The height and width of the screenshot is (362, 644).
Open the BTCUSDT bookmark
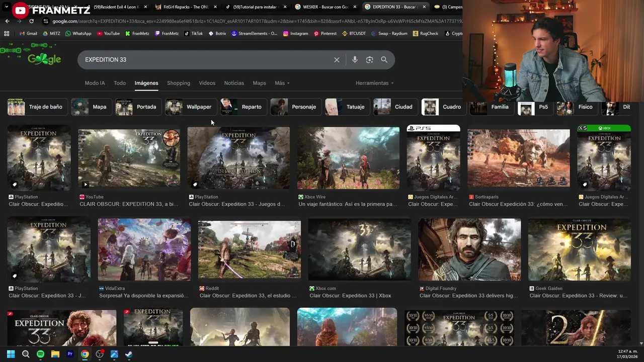click(354, 34)
